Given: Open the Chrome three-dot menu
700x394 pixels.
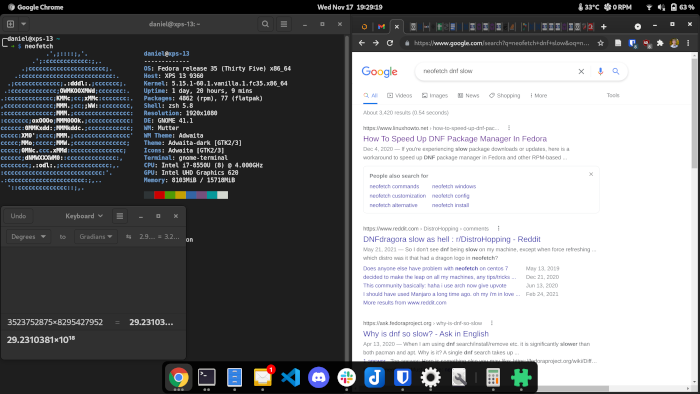Looking at the screenshot, I should click(x=688, y=43).
